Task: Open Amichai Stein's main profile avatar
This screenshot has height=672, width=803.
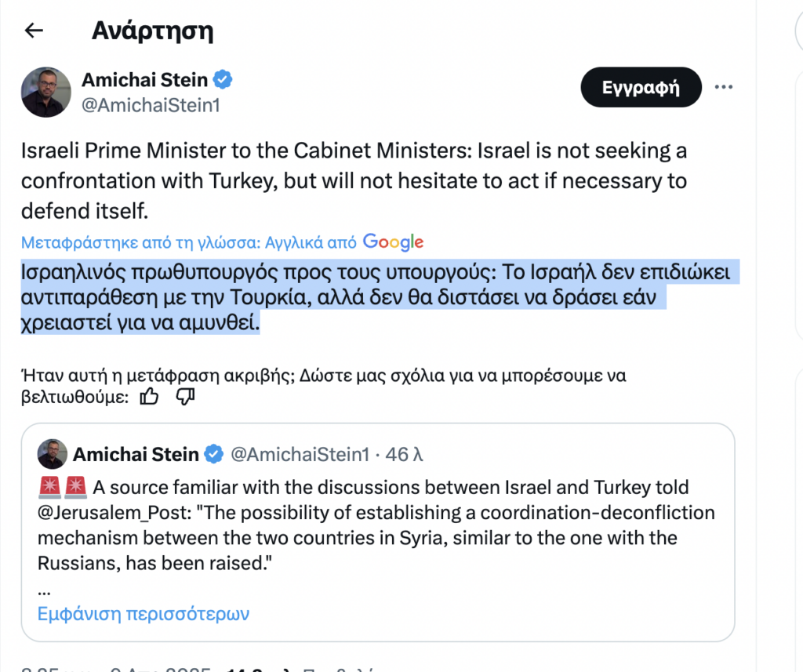Action: tap(45, 92)
